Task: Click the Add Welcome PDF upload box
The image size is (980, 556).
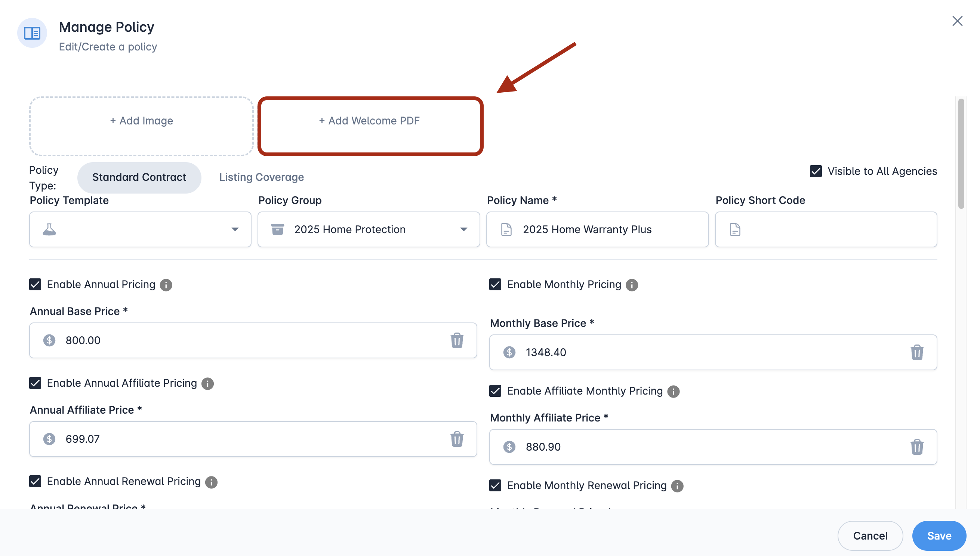Action: pyautogui.click(x=370, y=126)
